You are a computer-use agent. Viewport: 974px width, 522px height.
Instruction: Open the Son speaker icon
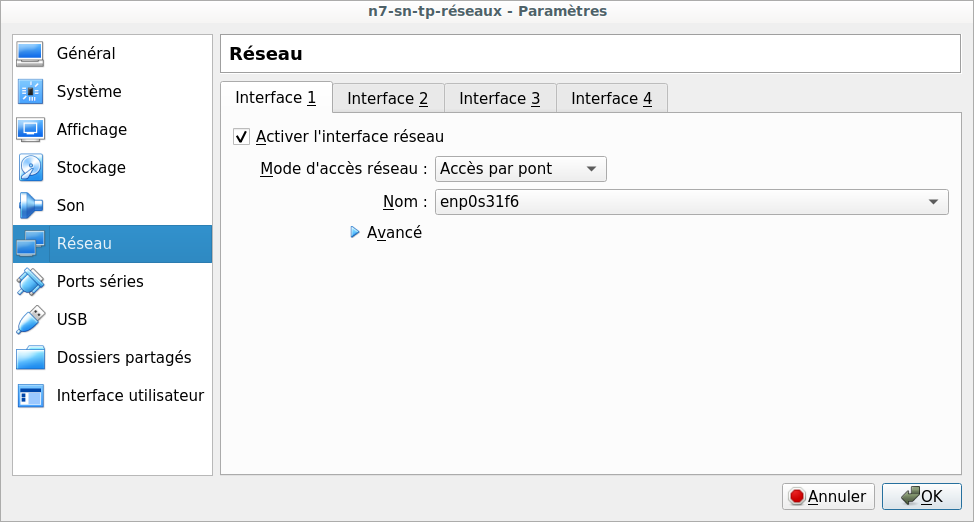point(30,206)
